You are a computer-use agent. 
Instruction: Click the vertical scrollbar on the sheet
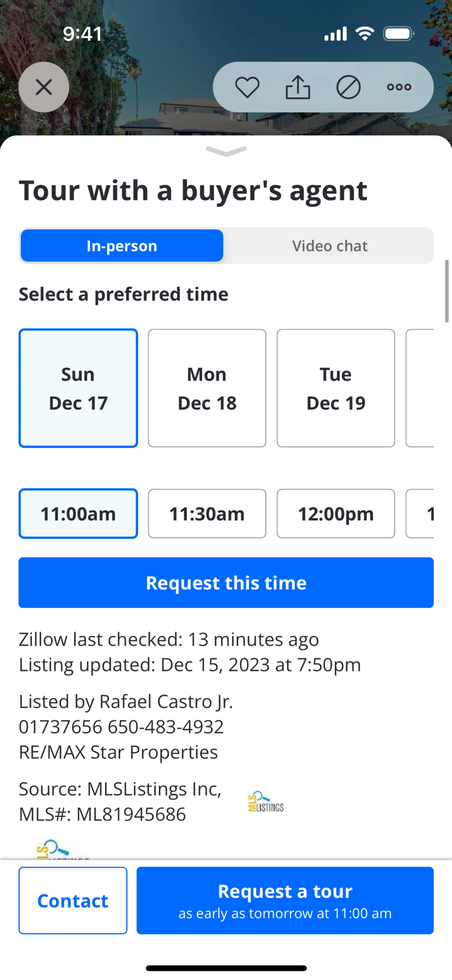pos(447,292)
